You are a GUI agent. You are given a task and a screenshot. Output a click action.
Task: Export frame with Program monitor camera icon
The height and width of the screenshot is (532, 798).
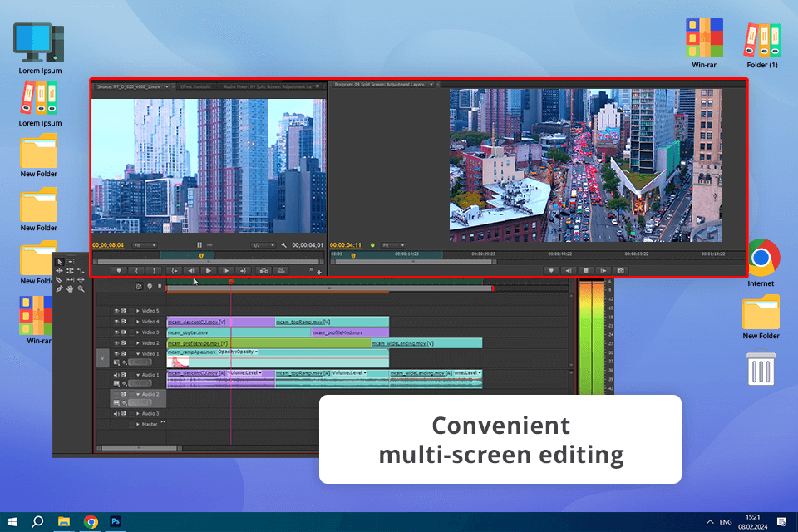pyautogui.click(x=620, y=271)
